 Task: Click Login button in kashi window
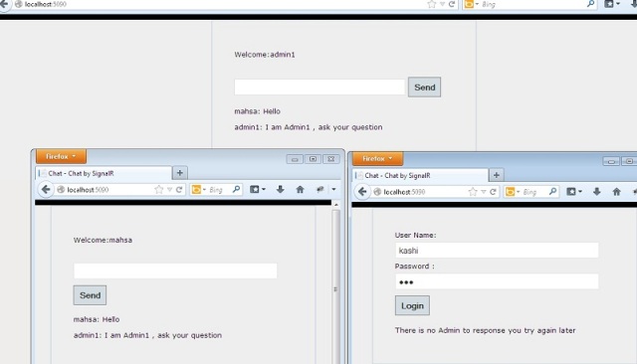(412, 305)
